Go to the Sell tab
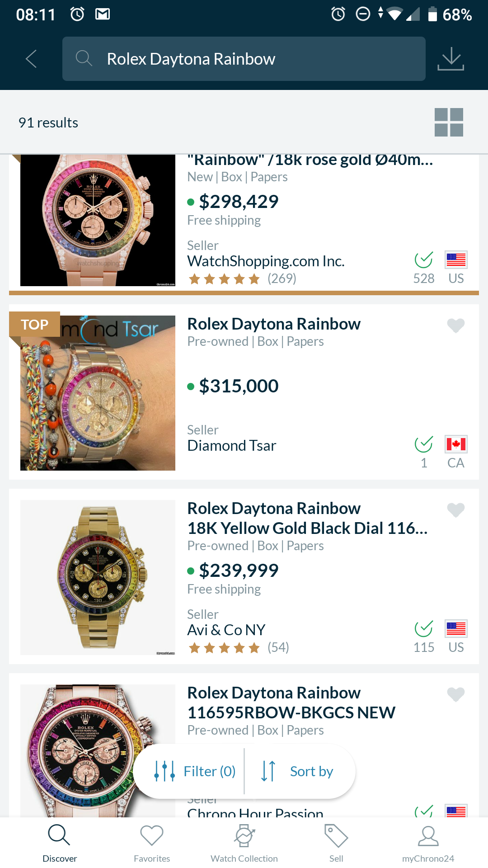 point(336,843)
